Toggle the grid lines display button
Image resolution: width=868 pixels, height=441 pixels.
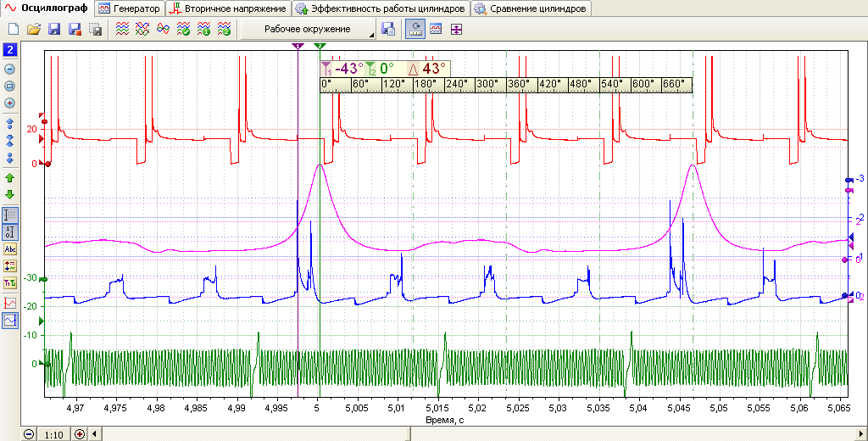click(x=10, y=215)
